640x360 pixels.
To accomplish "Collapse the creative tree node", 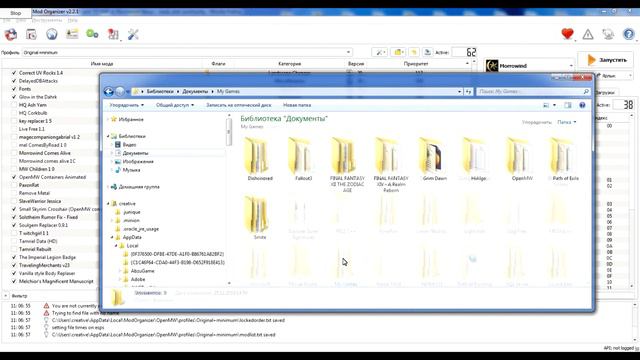I will 109,204.
